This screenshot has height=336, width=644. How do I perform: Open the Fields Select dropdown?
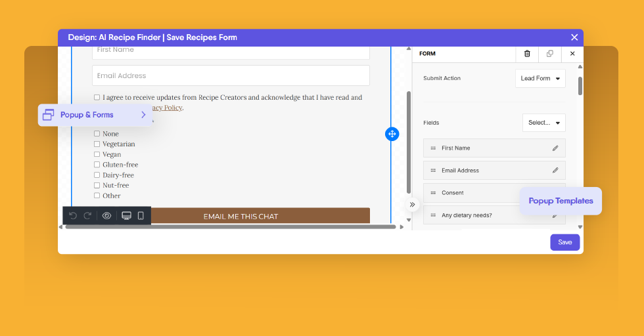tap(543, 123)
